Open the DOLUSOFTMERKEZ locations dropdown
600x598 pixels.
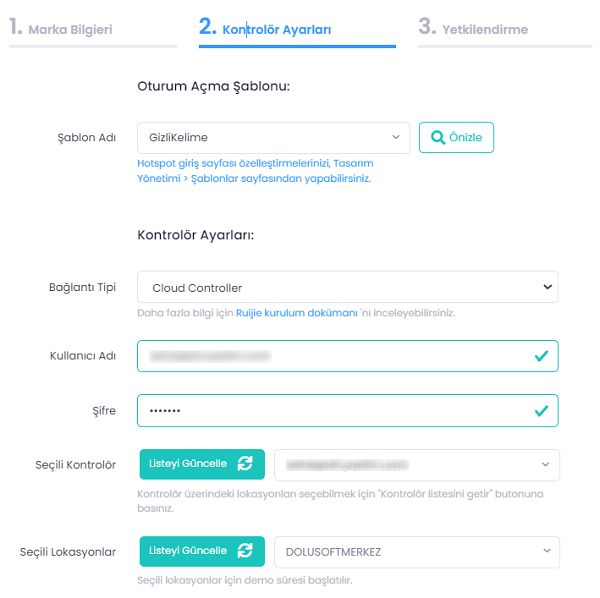tap(416, 552)
